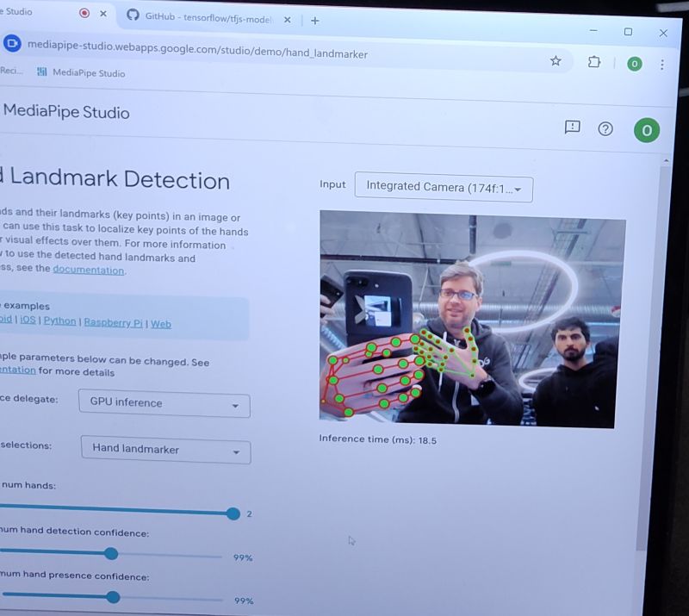Viewport: 689px width, 616px height.
Task: Open the help question mark icon
Action: pos(605,129)
